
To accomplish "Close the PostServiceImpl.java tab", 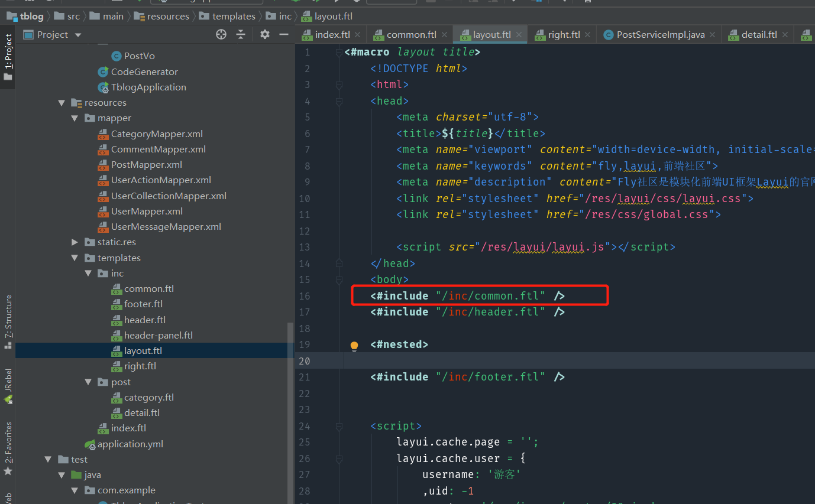I will pos(713,35).
